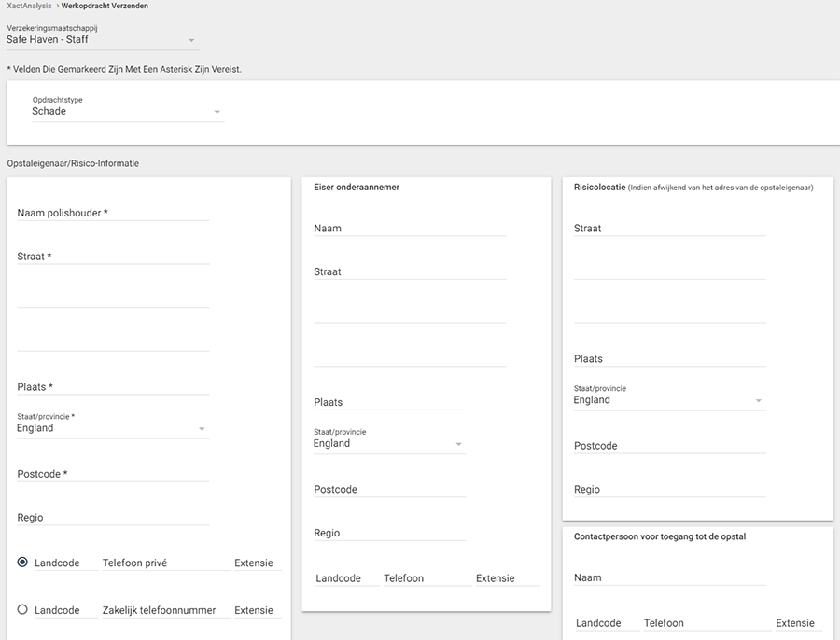Click the Werkopdracht Verzenden breadcrumb text
The image size is (840, 640).
click(105, 6)
